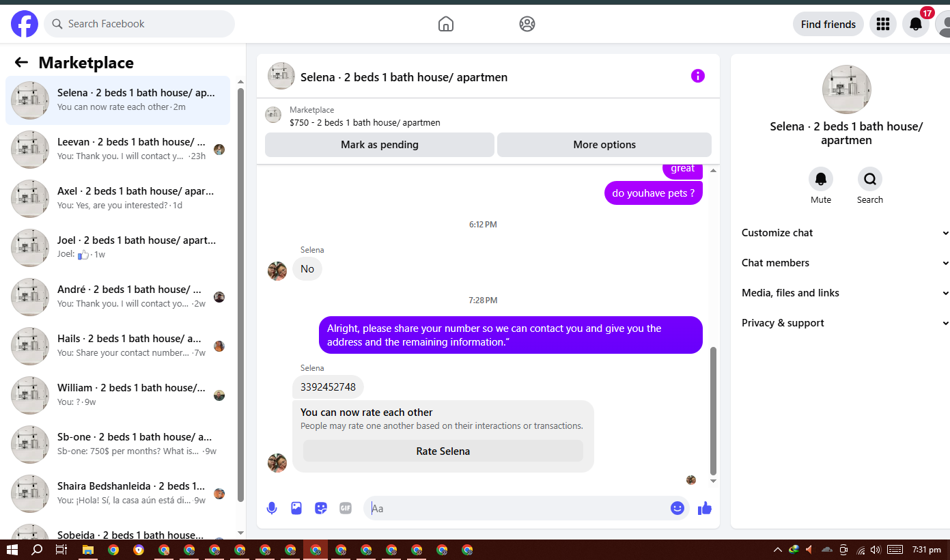Click Find friends button

coord(828,24)
